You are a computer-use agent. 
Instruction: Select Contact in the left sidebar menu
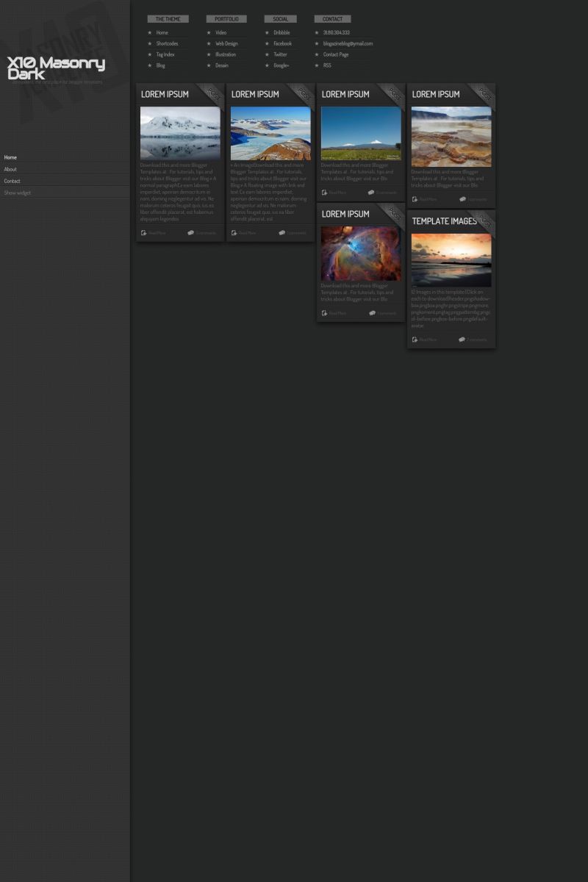tap(12, 181)
